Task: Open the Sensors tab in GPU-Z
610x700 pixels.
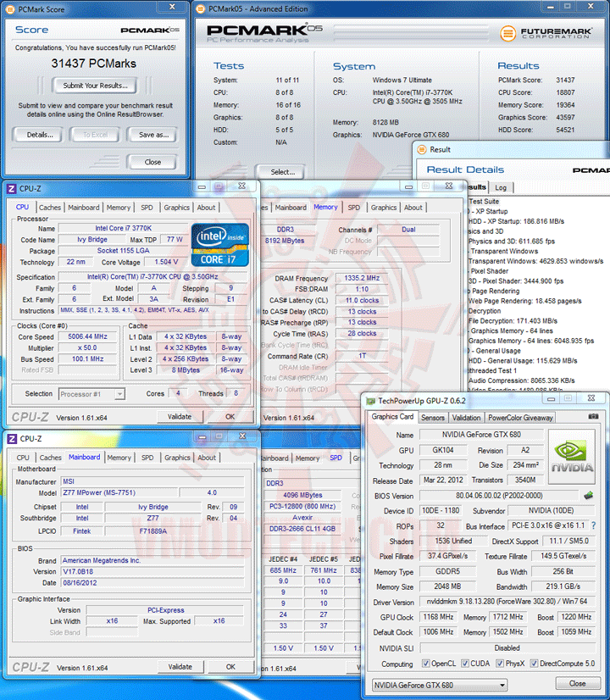Action: click(433, 418)
